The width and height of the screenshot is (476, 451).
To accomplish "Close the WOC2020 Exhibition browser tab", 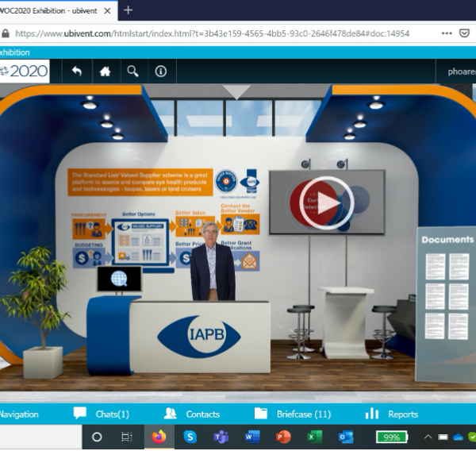I will 107,11.
